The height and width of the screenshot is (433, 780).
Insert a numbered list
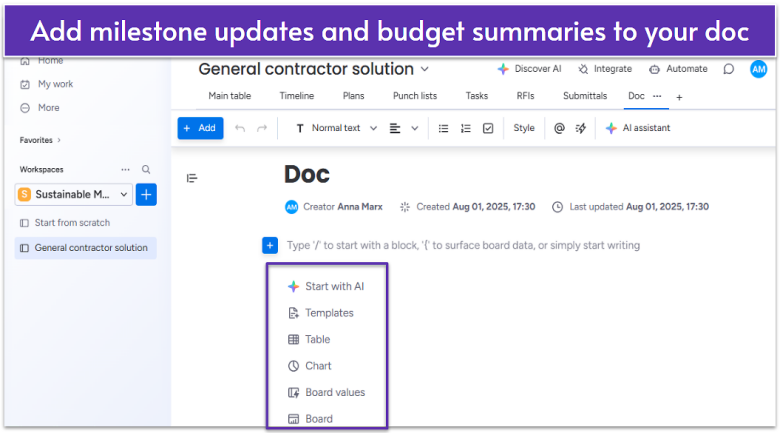coord(466,128)
